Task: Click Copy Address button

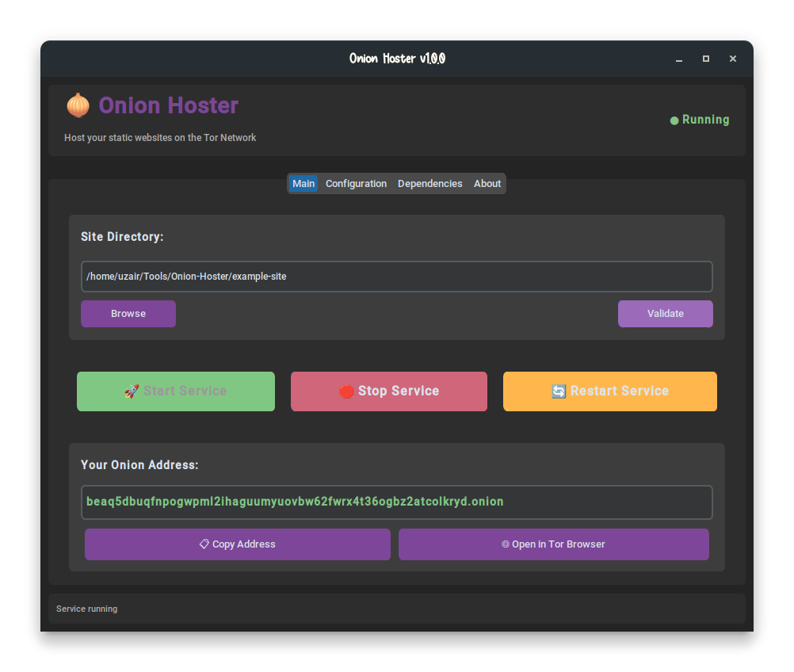Action: 238,544
